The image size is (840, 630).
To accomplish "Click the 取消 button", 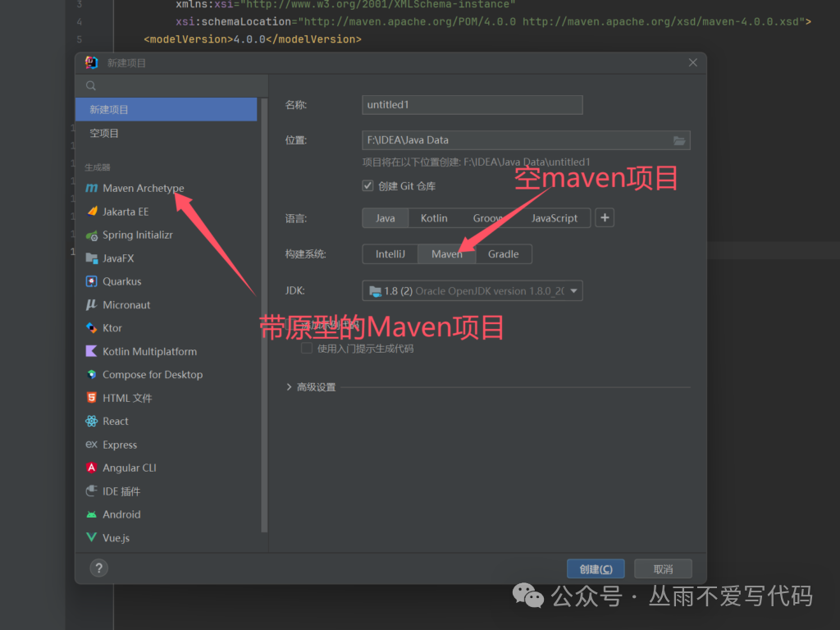I will pos(663,569).
